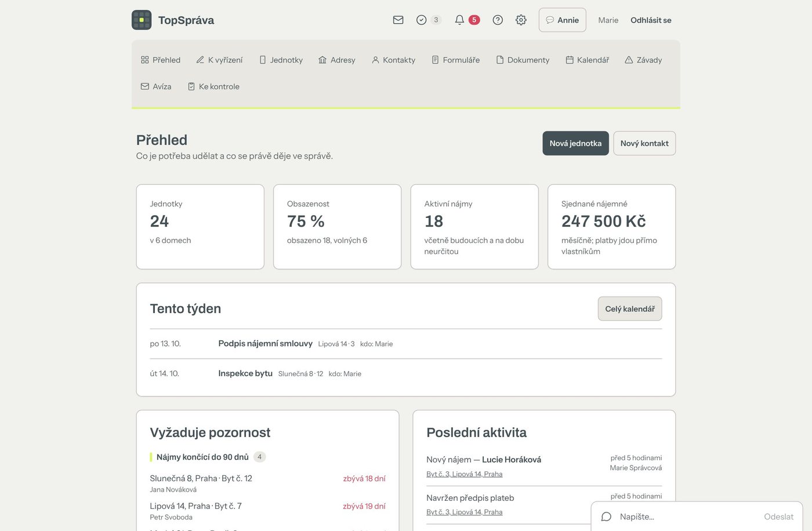Select the Sjednané nájemné 247 500 Kč card

[611, 227]
